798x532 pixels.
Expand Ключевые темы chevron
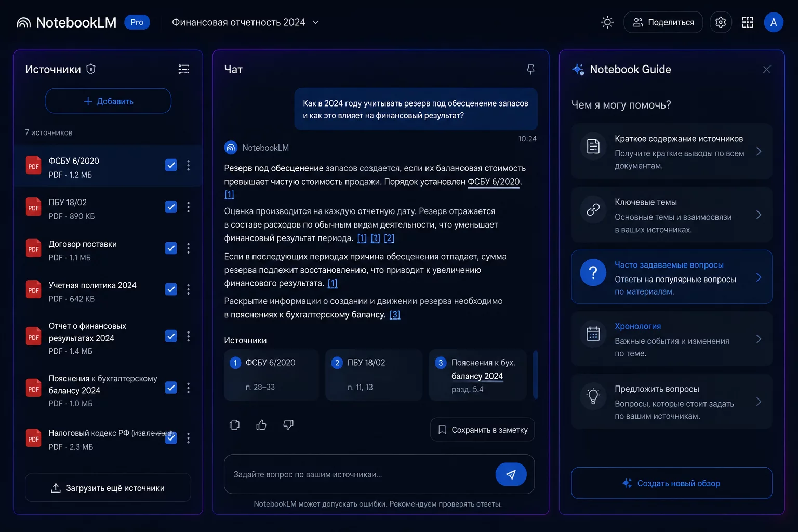tap(759, 215)
